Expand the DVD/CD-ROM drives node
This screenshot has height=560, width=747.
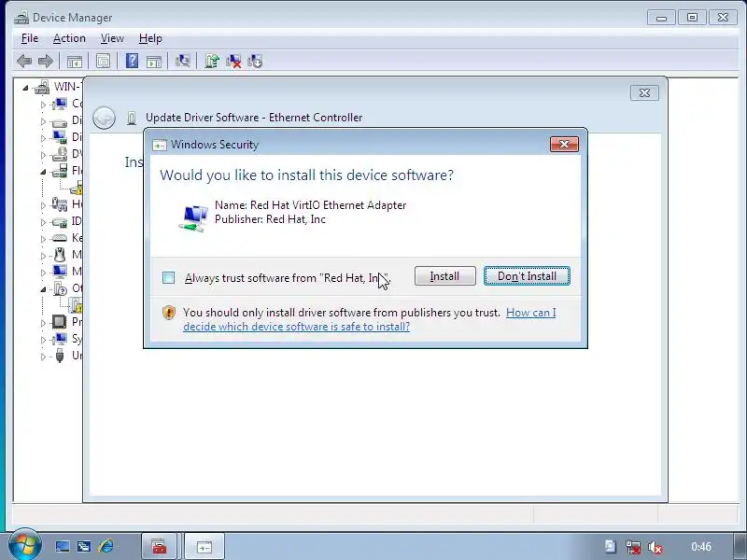(43, 155)
